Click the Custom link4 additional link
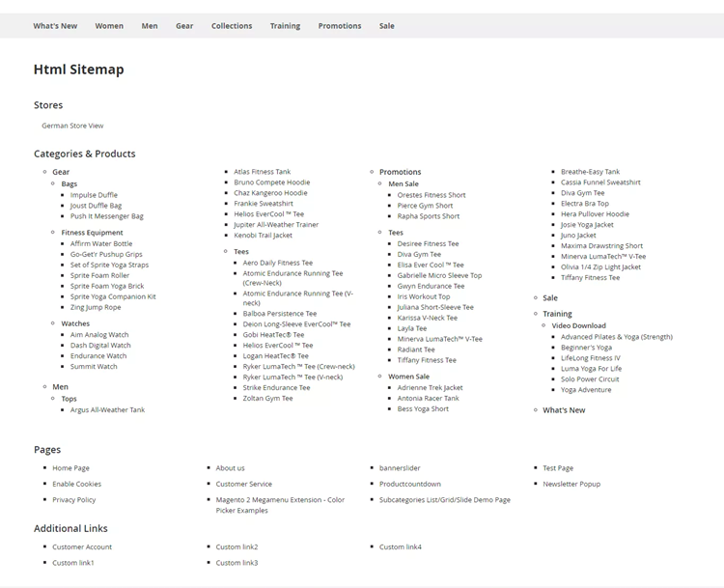 [400, 546]
